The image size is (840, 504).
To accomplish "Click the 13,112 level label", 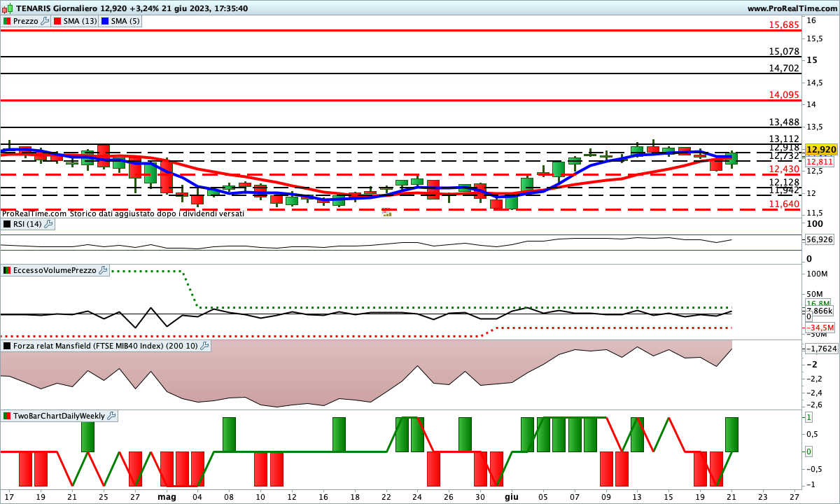I will tap(784, 139).
